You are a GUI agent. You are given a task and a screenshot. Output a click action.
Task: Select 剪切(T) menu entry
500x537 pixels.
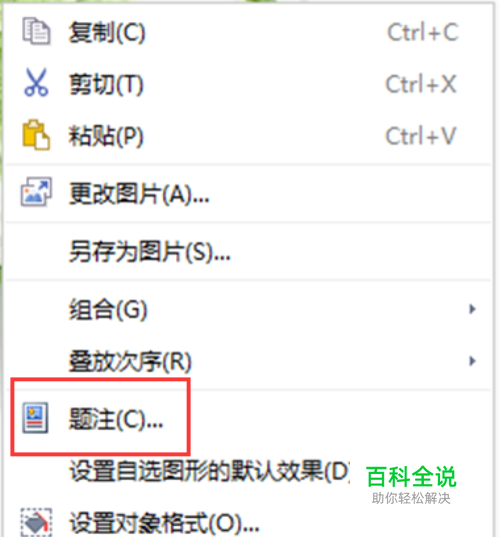pyautogui.click(x=248, y=84)
